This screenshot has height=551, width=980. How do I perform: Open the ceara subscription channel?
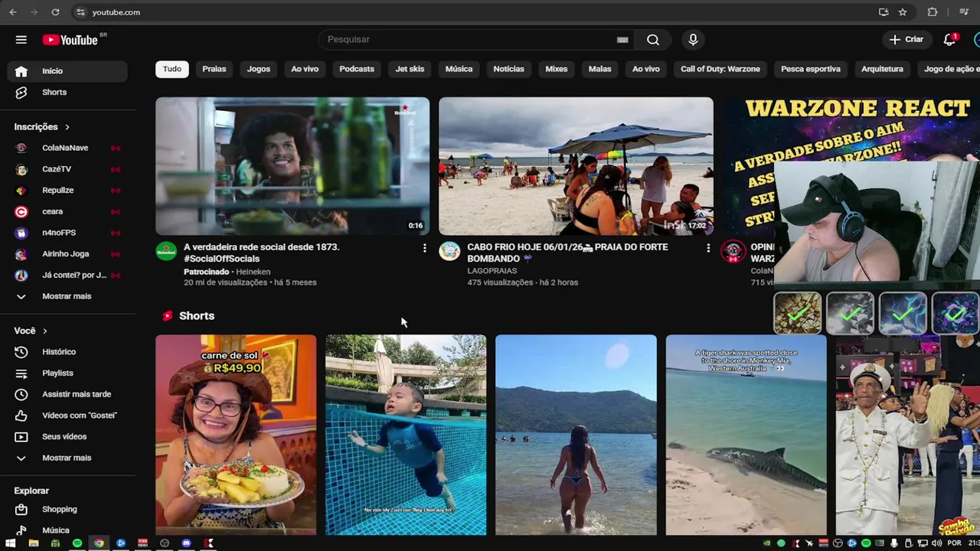(x=68, y=212)
